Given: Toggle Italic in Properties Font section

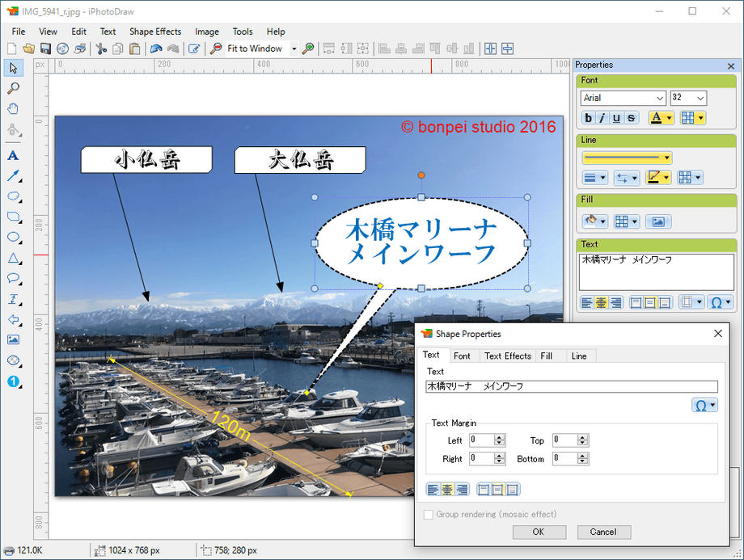Looking at the screenshot, I should [602, 118].
